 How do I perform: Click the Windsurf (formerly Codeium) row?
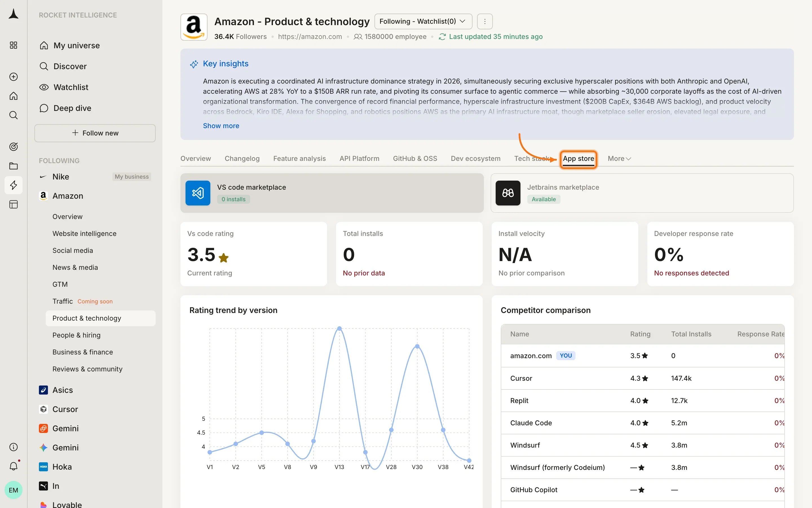tap(643, 467)
